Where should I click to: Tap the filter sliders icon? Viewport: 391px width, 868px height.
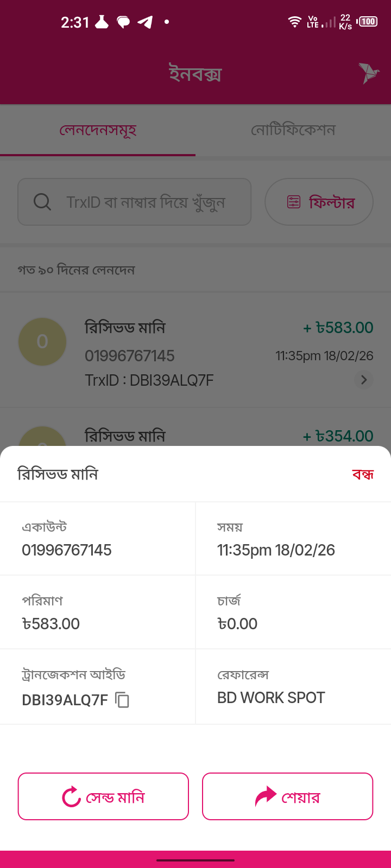pos(294,202)
